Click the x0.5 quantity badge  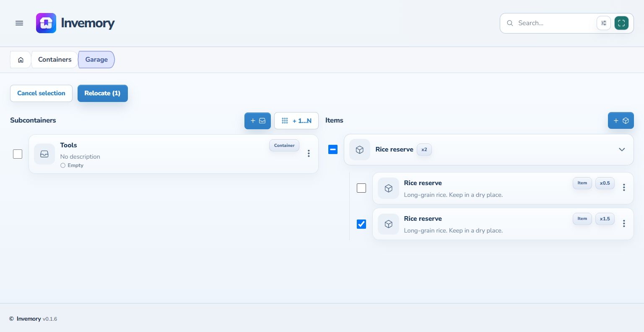[x=605, y=183]
